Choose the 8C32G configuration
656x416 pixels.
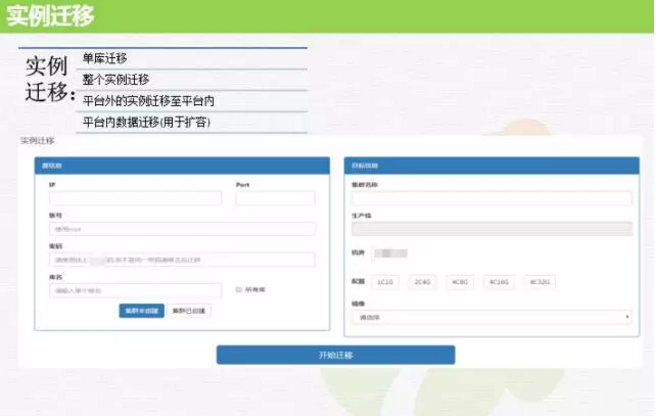click(540, 282)
